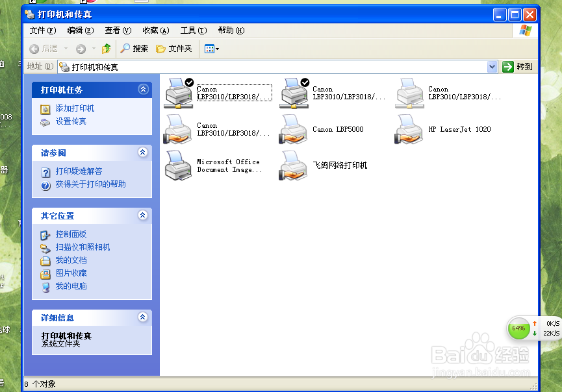Viewport: 562px width, 392px height.
Task: Click the control panel icon beside 控制面板
Action: click(45, 235)
